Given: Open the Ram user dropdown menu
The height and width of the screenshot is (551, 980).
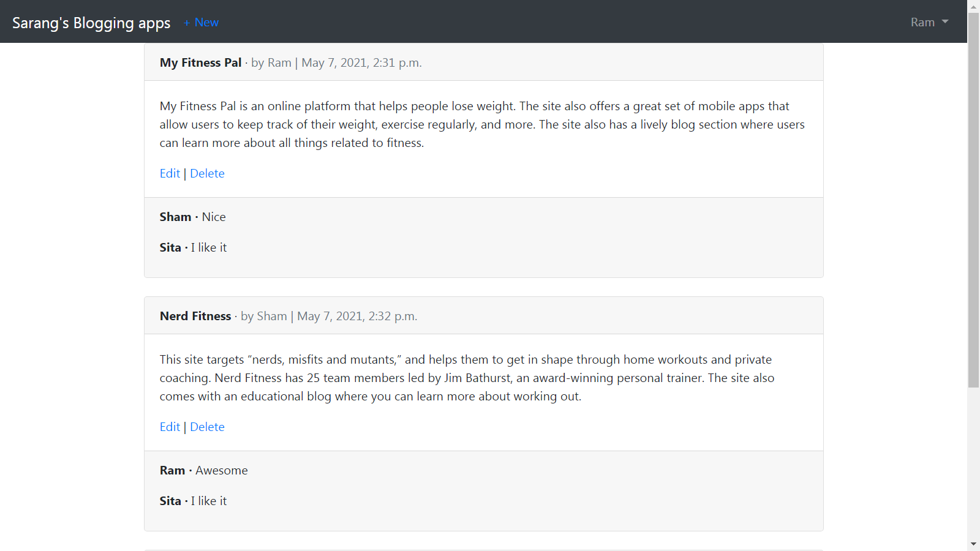Looking at the screenshot, I should pyautogui.click(x=922, y=22).
